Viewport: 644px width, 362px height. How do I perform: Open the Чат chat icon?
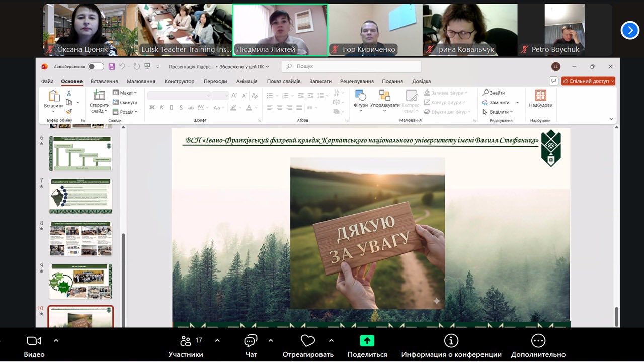coord(251,341)
